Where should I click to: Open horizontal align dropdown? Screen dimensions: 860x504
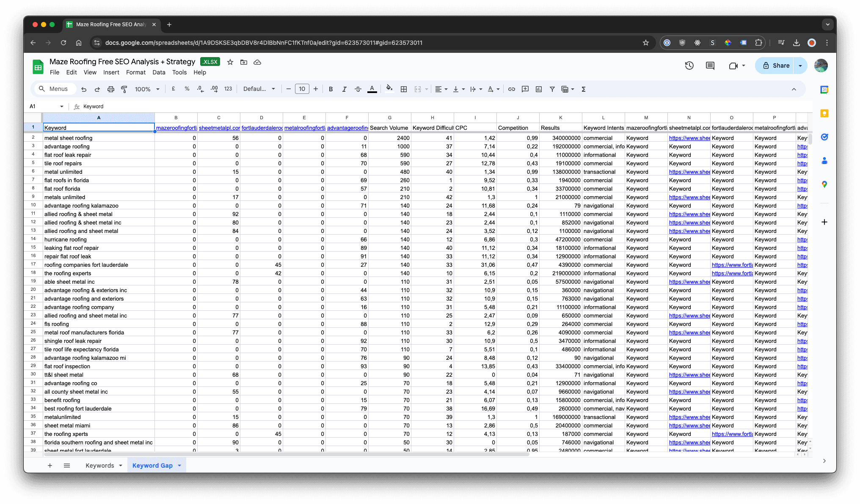pos(441,89)
